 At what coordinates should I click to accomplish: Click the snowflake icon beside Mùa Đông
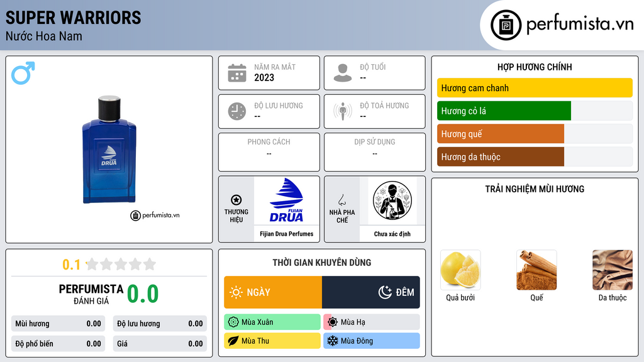[x=333, y=341]
